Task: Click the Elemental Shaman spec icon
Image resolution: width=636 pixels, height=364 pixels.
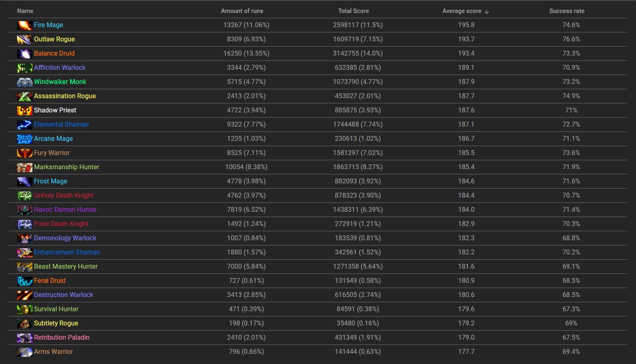Action: (x=24, y=125)
